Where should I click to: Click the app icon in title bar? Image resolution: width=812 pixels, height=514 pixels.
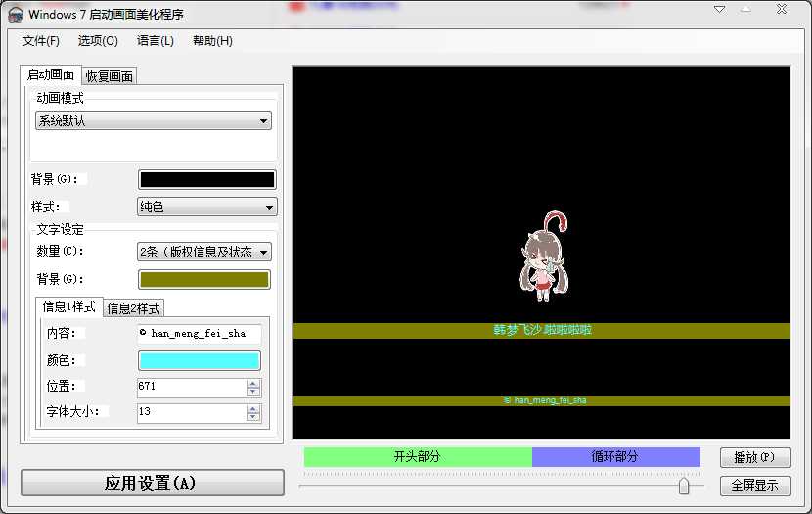point(16,14)
